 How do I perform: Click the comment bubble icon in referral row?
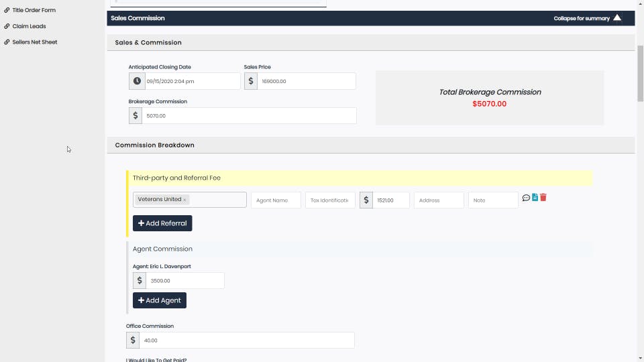pyautogui.click(x=526, y=198)
